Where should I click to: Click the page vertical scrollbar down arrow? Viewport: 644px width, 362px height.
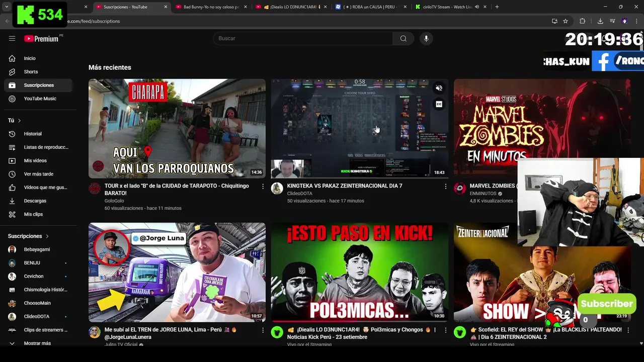(x=641, y=343)
